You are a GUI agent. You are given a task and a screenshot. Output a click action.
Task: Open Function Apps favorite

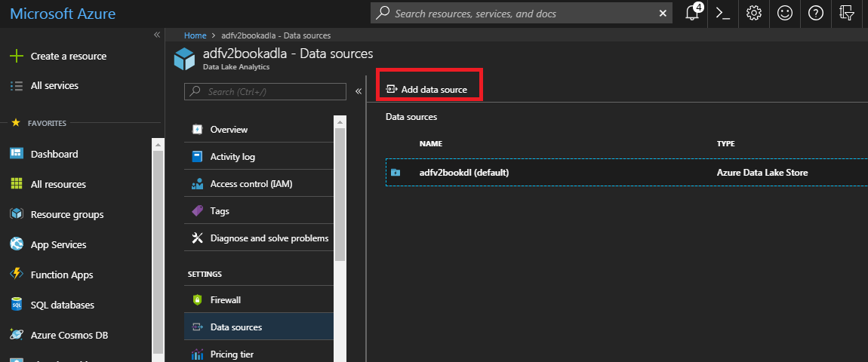pyautogui.click(x=62, y=275)
